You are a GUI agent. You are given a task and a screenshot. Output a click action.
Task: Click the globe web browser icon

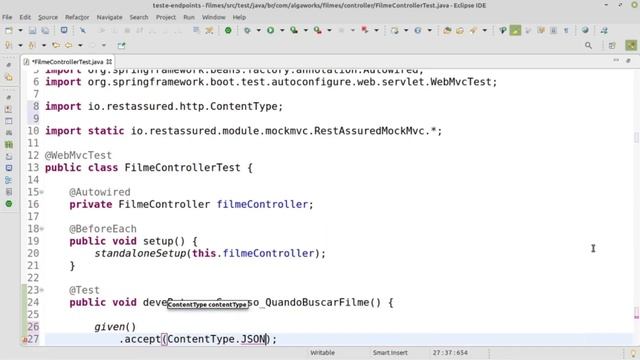click(x=585, y=30)
